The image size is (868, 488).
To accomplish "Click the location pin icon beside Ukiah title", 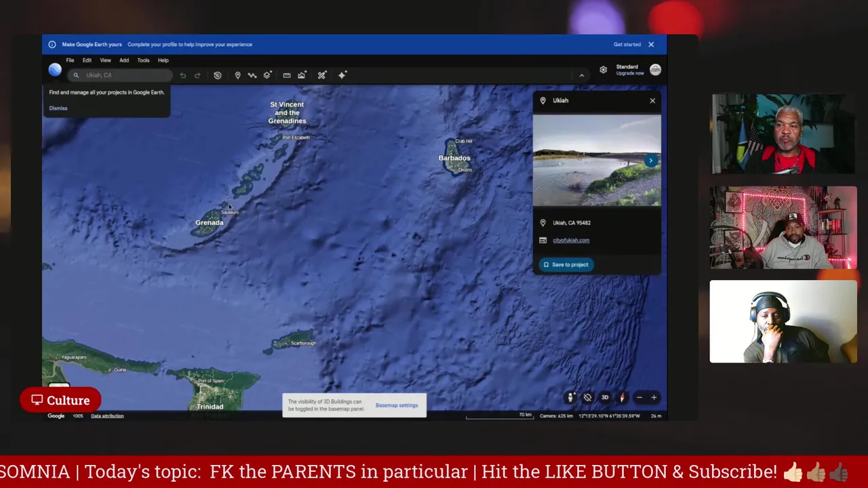I will [x=542, y=100].
